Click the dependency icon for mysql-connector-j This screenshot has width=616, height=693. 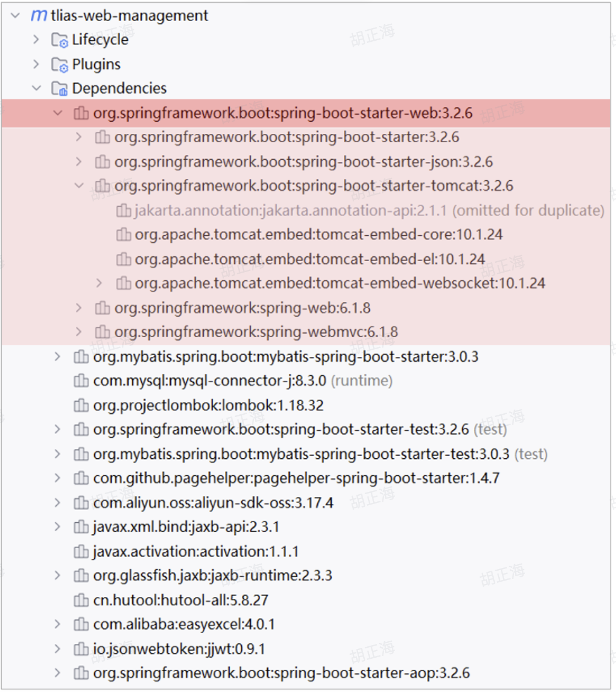[x=81, y=381]
